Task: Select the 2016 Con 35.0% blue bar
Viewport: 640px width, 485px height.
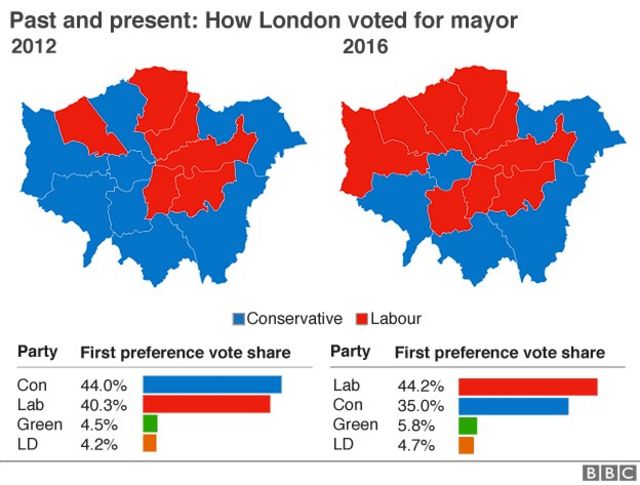Action: [513, 407]
